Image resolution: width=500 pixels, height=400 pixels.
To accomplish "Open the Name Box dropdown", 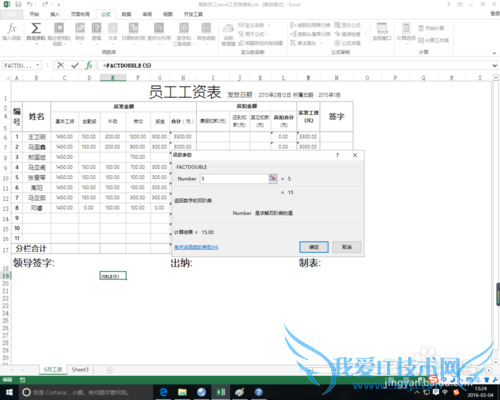I will point(38,65).
